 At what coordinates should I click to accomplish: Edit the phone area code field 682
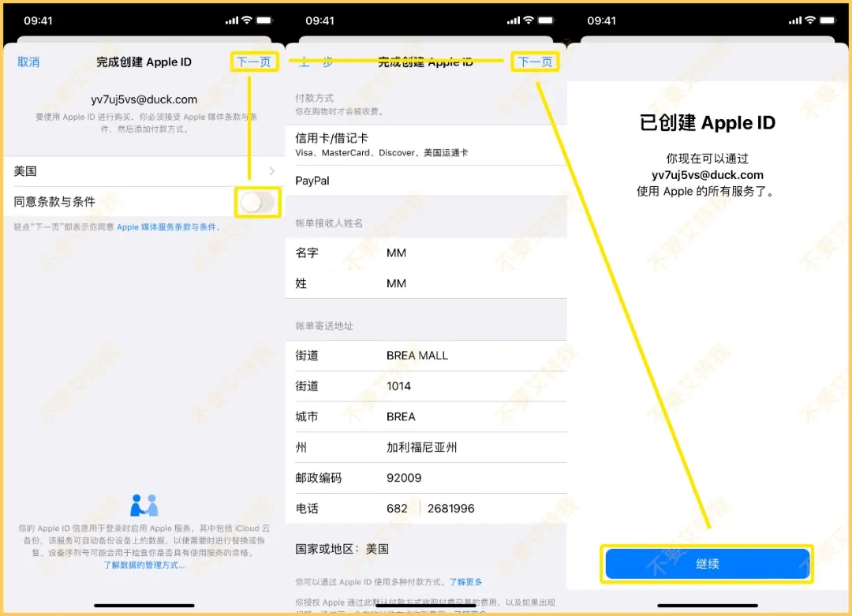[397, 509]
